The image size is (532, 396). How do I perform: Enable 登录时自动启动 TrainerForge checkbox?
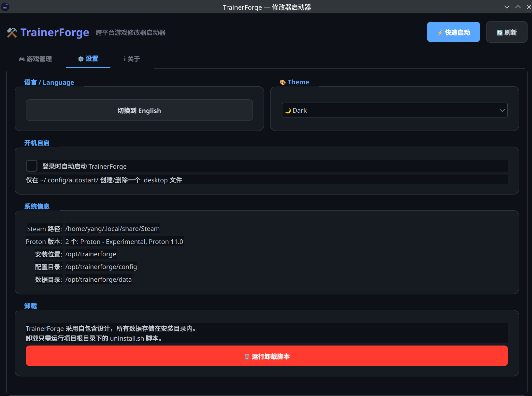32,166
